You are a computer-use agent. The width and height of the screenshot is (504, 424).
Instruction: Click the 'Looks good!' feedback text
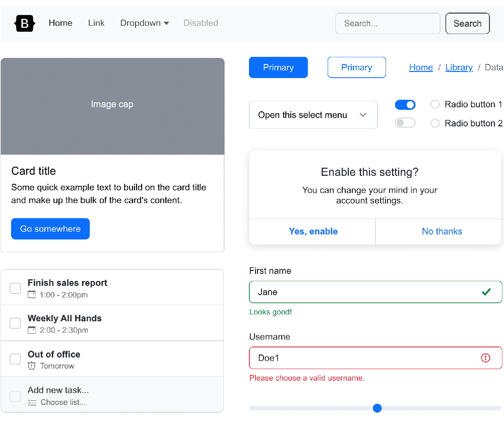pos(271,312)
